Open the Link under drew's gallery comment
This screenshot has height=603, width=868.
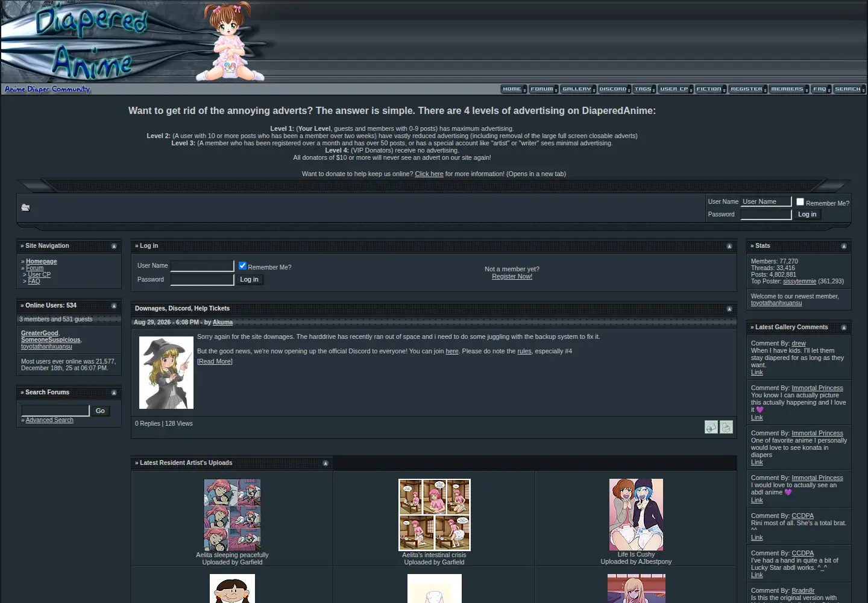click(756, 373)
